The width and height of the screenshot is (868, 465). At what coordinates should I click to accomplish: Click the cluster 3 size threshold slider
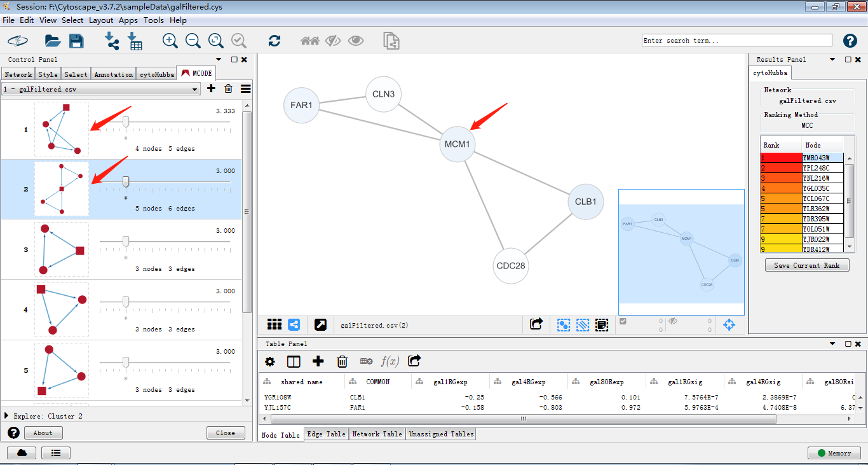pyautogui.click(x=126, y=242)
